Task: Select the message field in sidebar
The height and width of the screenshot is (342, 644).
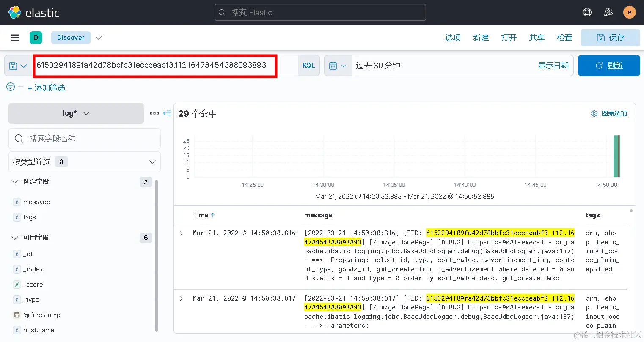Action: click(x=36, y=202)
